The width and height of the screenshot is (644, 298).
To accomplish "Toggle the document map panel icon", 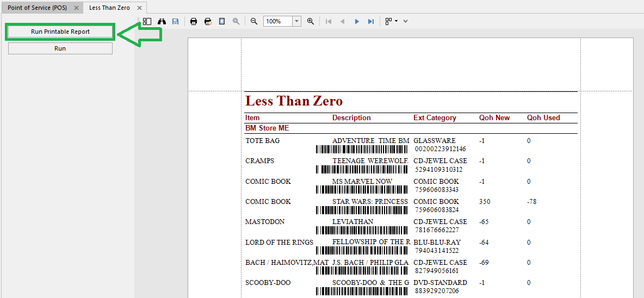I will 147,21.
